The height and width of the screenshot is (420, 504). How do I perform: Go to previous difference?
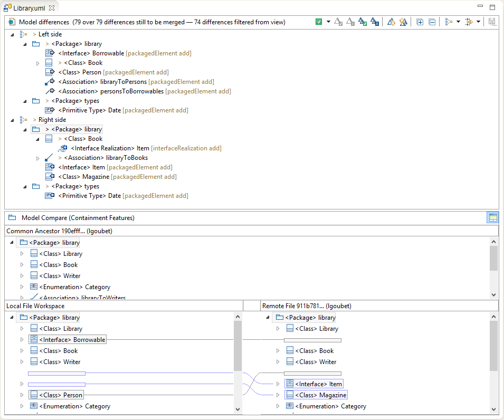pos(403,22)
